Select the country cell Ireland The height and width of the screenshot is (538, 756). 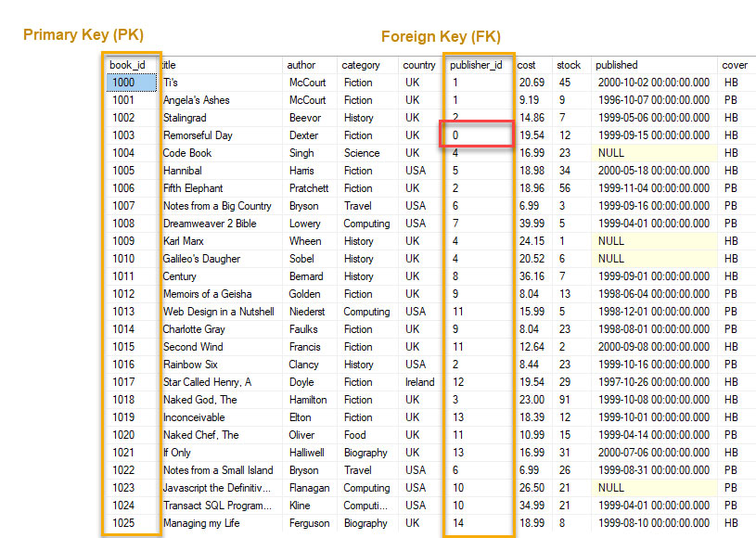point(419,382)
